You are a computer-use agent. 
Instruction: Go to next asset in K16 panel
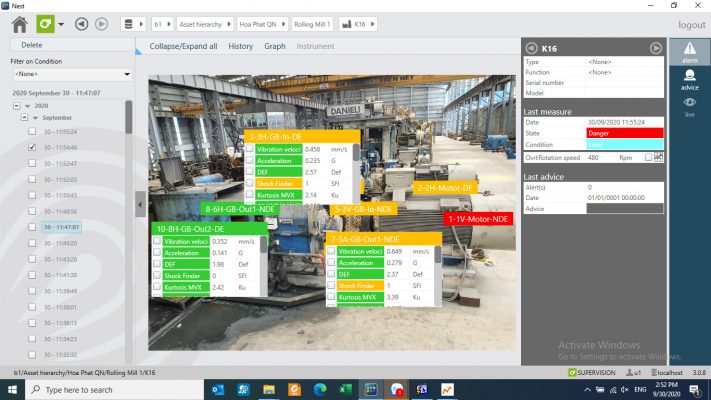[656, 48]
